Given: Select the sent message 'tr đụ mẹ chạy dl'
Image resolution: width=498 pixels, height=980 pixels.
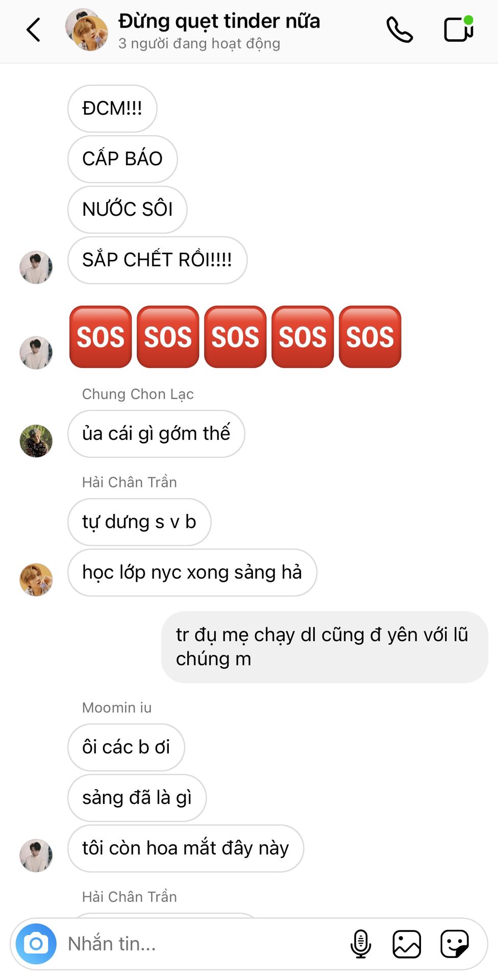Looking at the screenshot, I should click(x=325, y=647).
